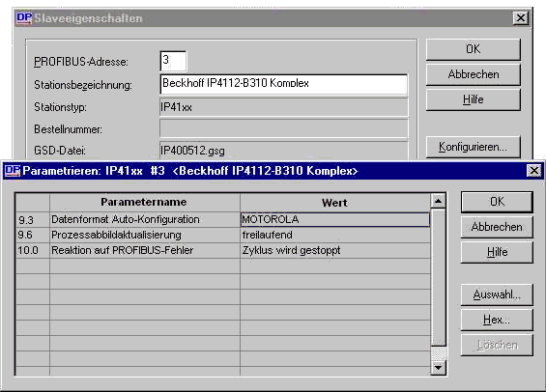The image size is (546, 392).
Task: Click the DP icon in the Slaveeigenschaften title bar
Action: (x=24, y=17)
